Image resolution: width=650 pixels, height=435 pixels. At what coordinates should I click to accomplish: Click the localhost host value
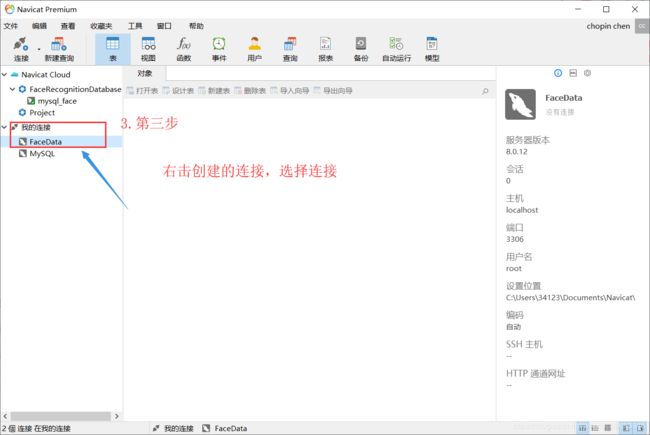[522, 210]
